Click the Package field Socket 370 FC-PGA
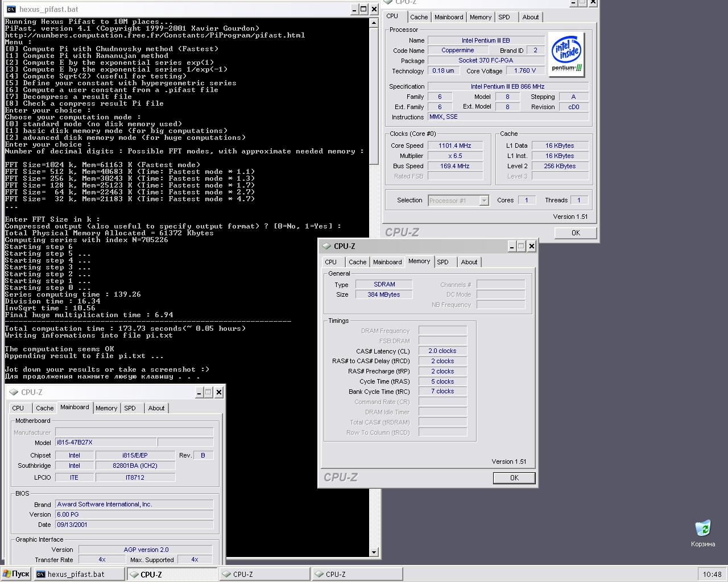This screenshot has width=728, height=582. pyautogui.click(x=486, y=60)
